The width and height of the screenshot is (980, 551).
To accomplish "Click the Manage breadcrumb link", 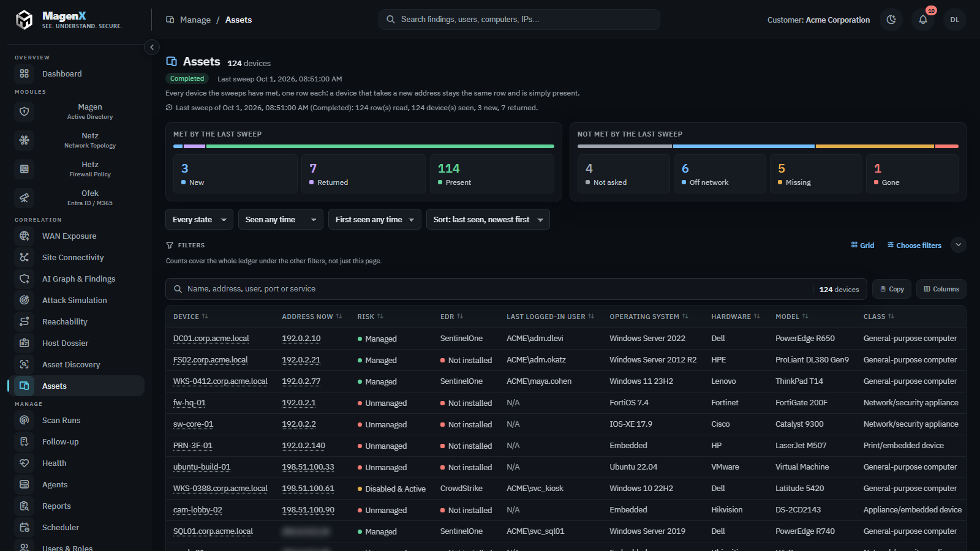I will click(x=195, y=20).
